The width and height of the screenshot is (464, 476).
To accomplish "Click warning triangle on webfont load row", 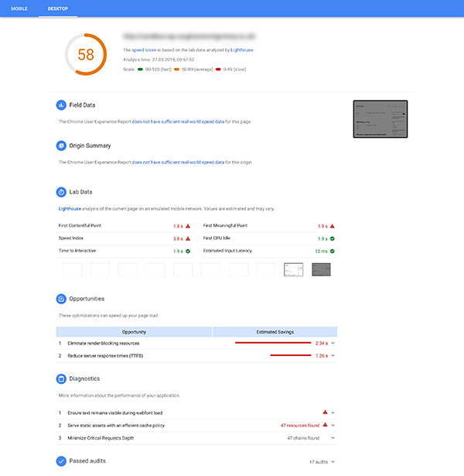I will tap(325, 413).
